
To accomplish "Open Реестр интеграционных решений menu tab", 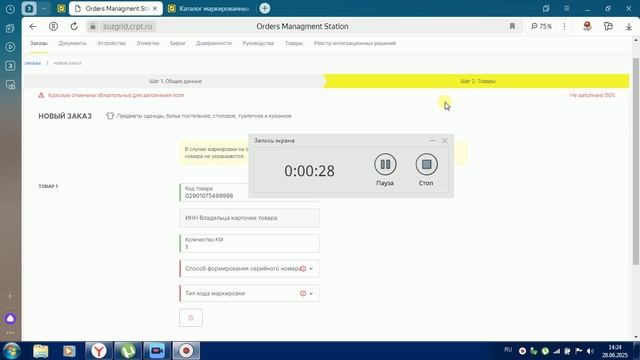I will coord(355,43).
